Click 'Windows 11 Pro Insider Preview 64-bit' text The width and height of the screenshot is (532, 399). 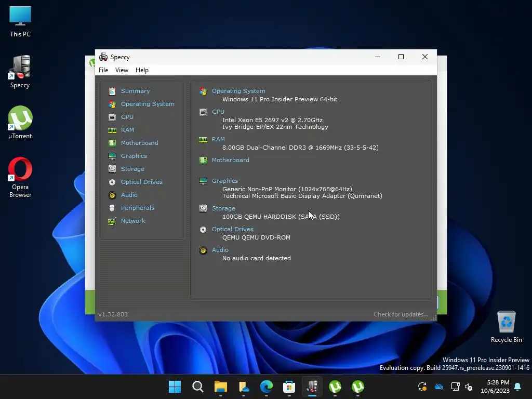pyautogui.click(x=280, y=99)
